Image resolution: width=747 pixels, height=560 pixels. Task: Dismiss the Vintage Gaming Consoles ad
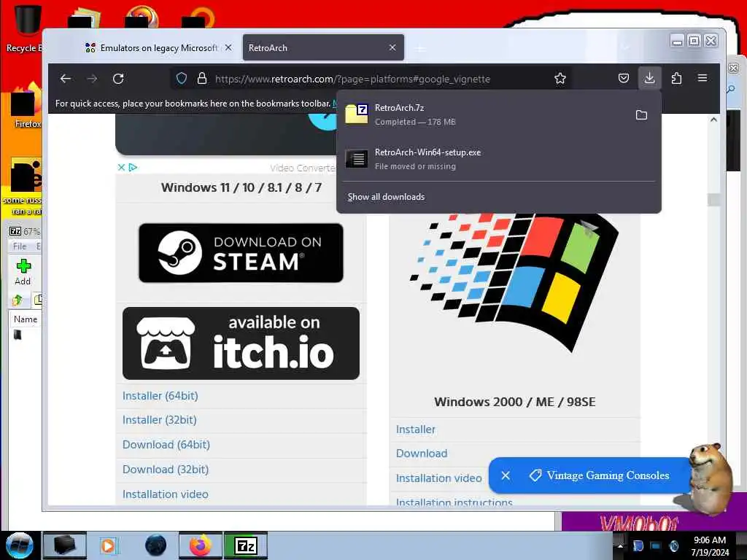[x=506, y=475]
